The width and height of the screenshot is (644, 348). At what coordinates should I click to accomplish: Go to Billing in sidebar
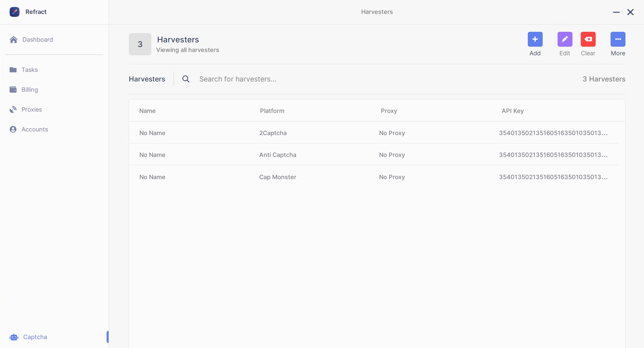pos(29,90)
